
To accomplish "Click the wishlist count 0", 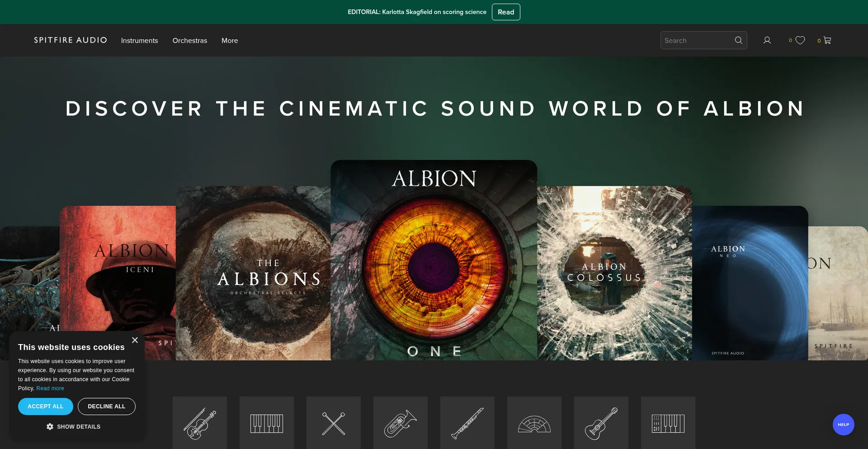I will pos(790,40).
